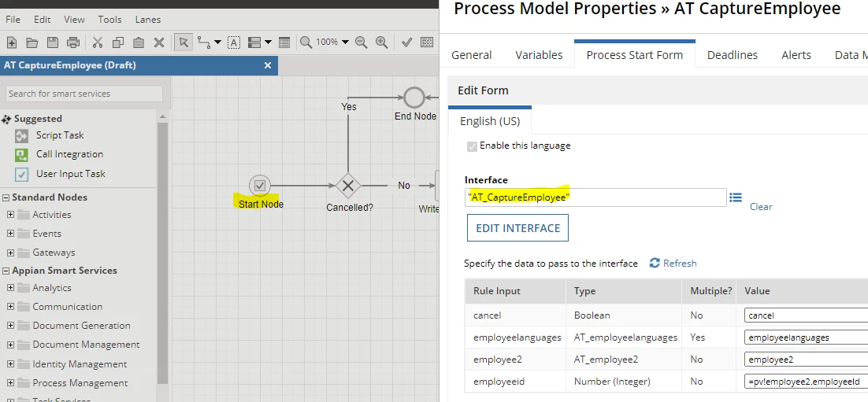Expand the Document Management folder
The image size is (868, 402).
(x=10, y=344)
